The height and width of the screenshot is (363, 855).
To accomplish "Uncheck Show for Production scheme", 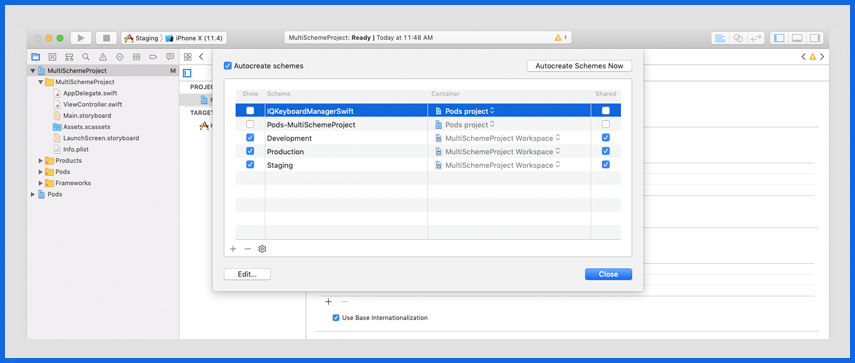I will coord(250,151).
